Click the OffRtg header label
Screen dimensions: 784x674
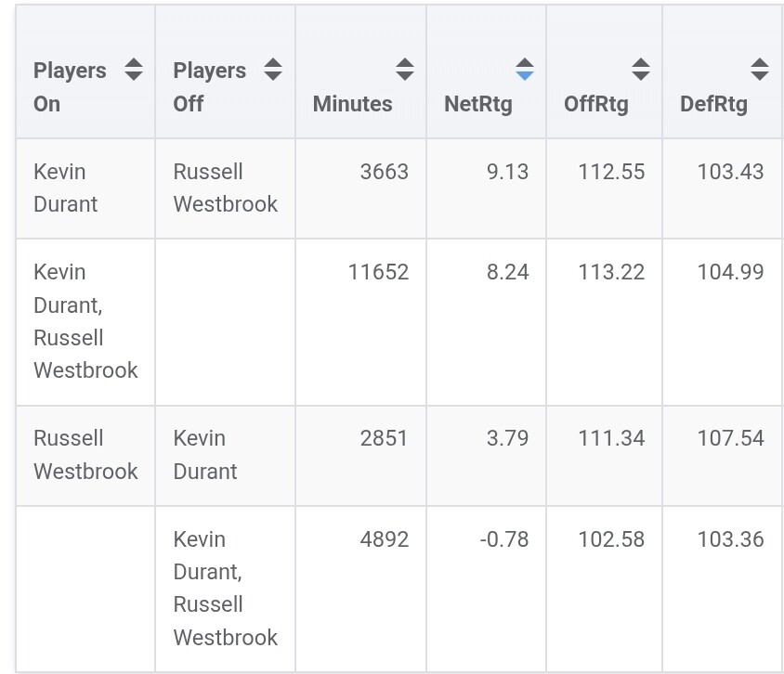pyautogui.click(x=595, y=104)
